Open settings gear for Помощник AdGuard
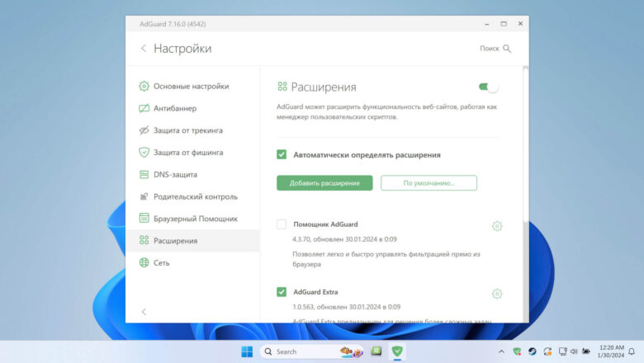This screenshot has height=363, width=644. tap(497, 226)
